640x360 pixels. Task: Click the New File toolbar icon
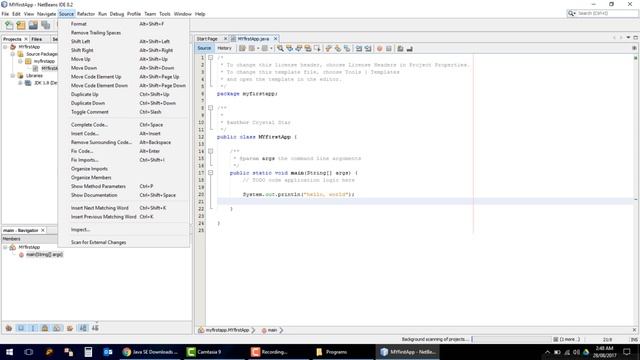(x=9, y=25)
